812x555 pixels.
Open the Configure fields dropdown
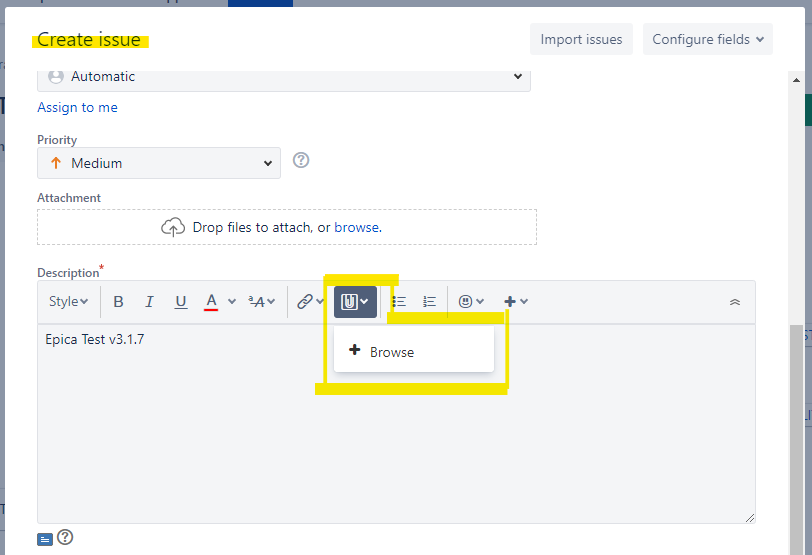pyautogui.click(x=708, y=39)
